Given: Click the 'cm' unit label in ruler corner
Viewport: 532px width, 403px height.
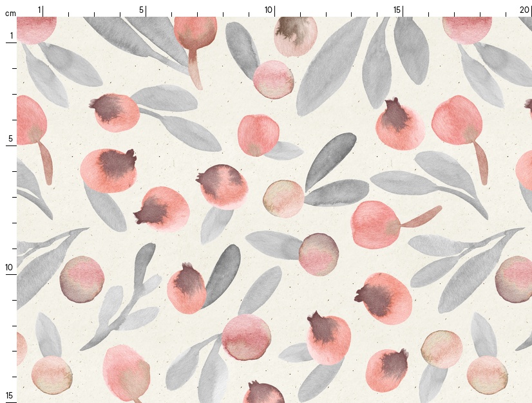Looking at the screenshot, I should (9, 13).
